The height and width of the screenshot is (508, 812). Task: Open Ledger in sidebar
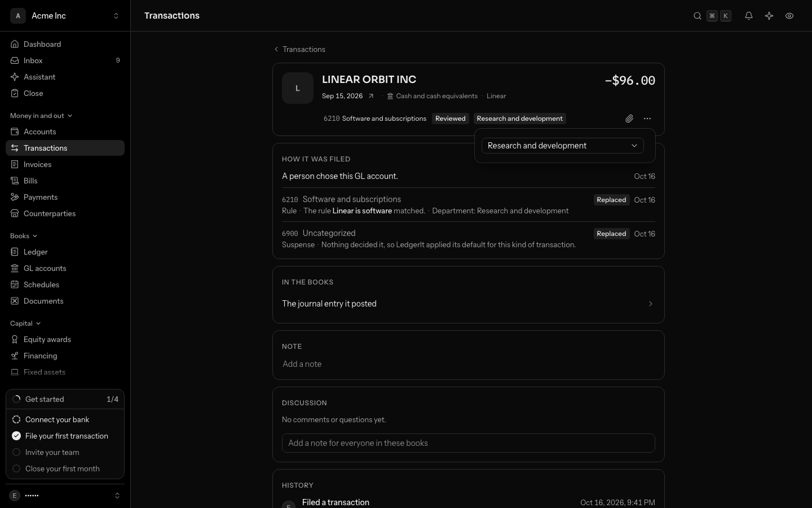(65, 252)
